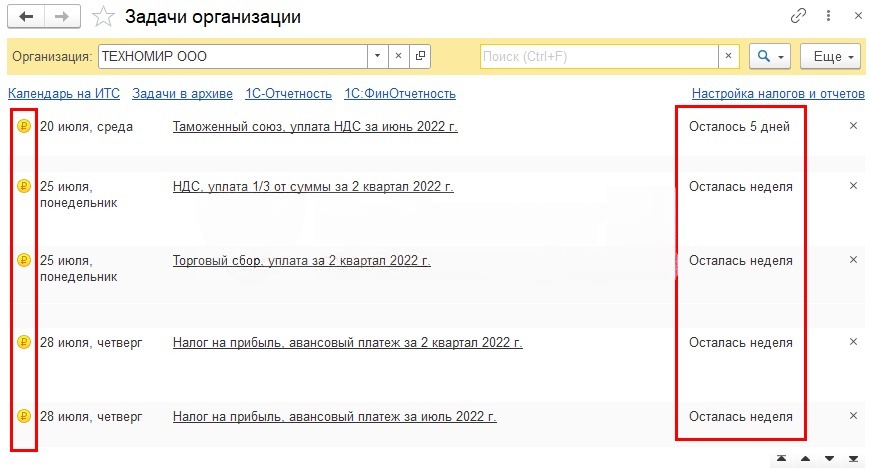This screenshot has width=870, height=469.
Task: Expand the Организация dropdown list
Action: (377, 57)
